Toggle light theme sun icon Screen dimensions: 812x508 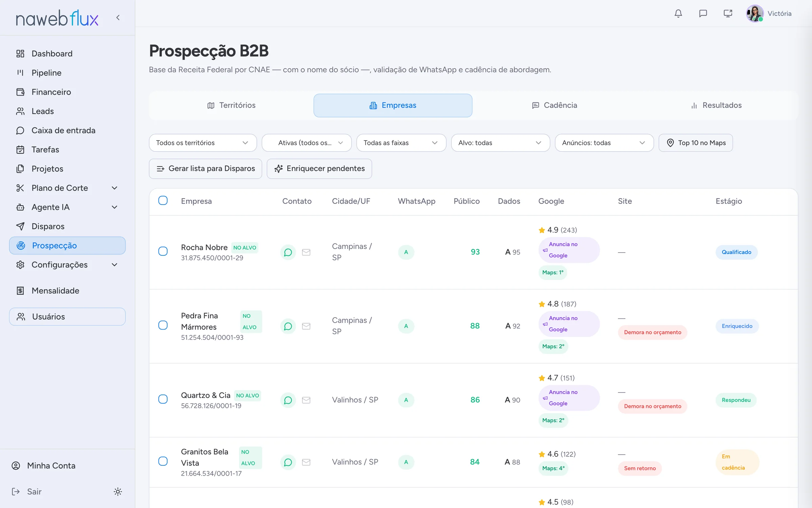(x=118, y=491)
